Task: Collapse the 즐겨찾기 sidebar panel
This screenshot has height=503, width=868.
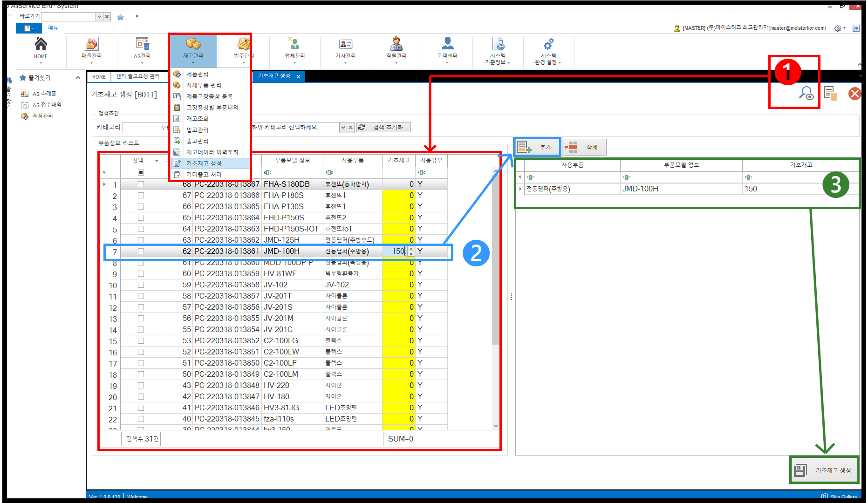Action: click(78, 78)
